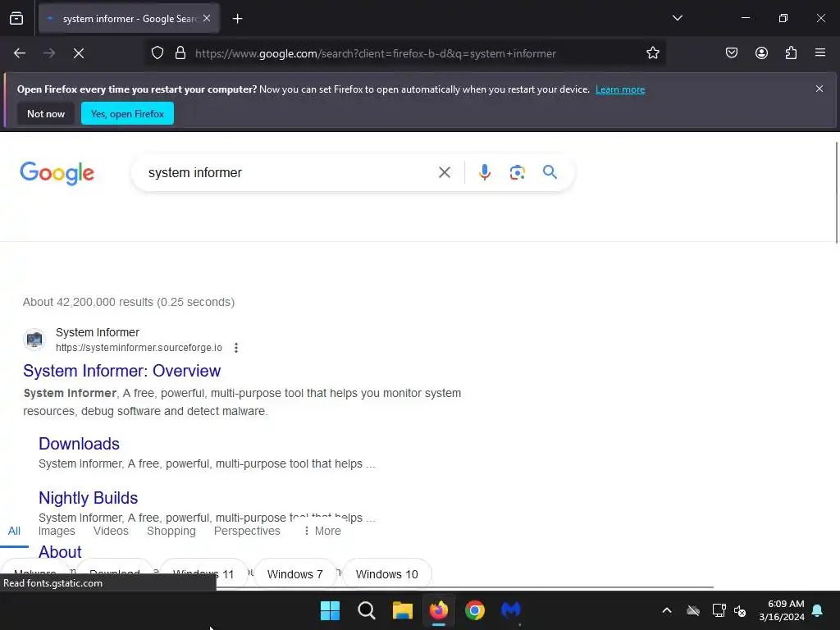Click the Learn more link
The image size is (840, 630).
click(620, 89)
